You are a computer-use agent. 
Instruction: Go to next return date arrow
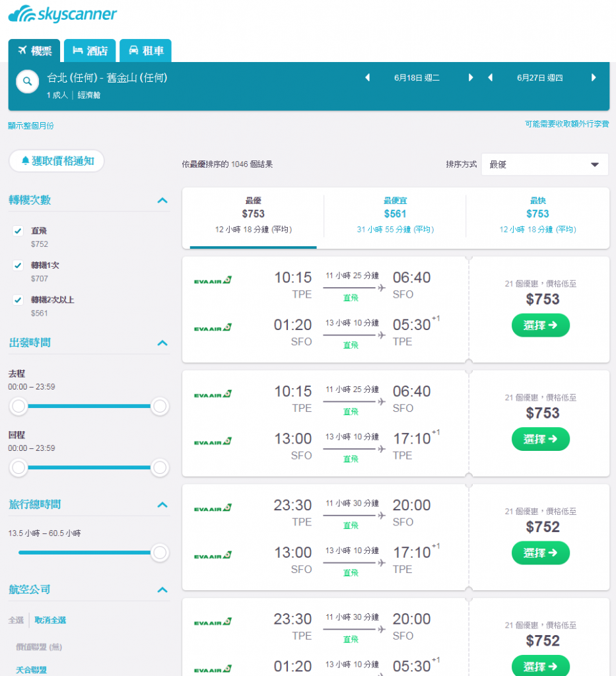[594, 78]
